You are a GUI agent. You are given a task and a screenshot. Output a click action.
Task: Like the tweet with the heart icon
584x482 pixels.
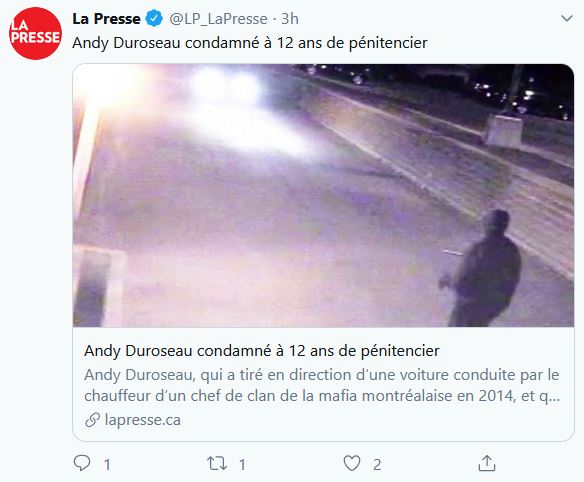coord(352,463)
